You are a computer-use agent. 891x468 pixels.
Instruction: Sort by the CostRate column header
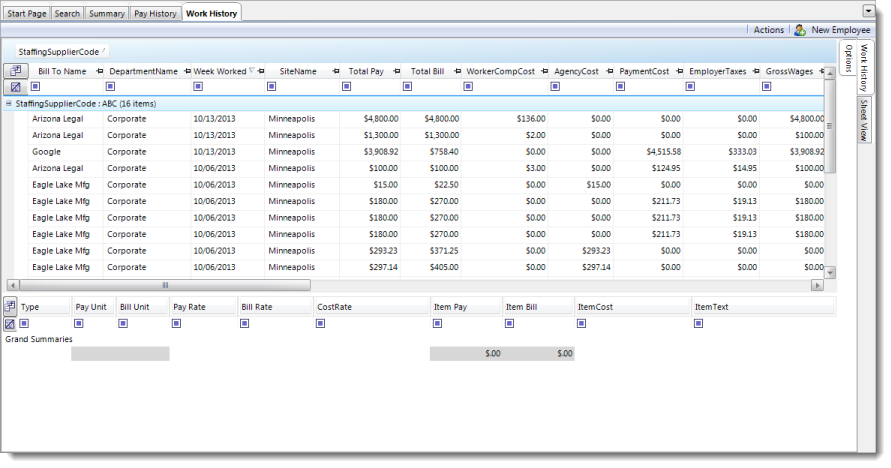(x=371, y=307)
